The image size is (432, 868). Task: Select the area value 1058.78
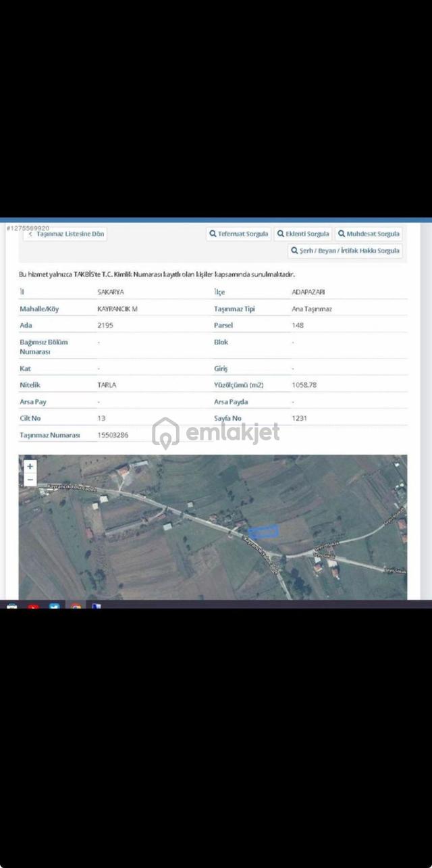(304, 385)
